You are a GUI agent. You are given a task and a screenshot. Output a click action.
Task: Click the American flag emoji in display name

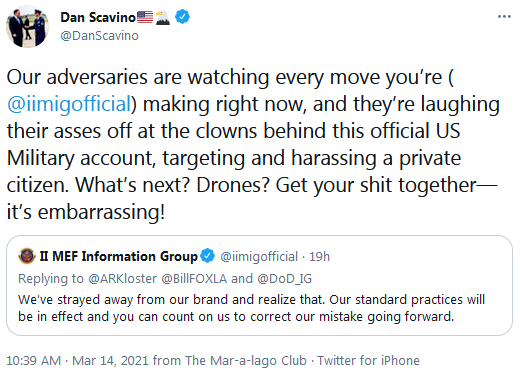tap(145, 17)
